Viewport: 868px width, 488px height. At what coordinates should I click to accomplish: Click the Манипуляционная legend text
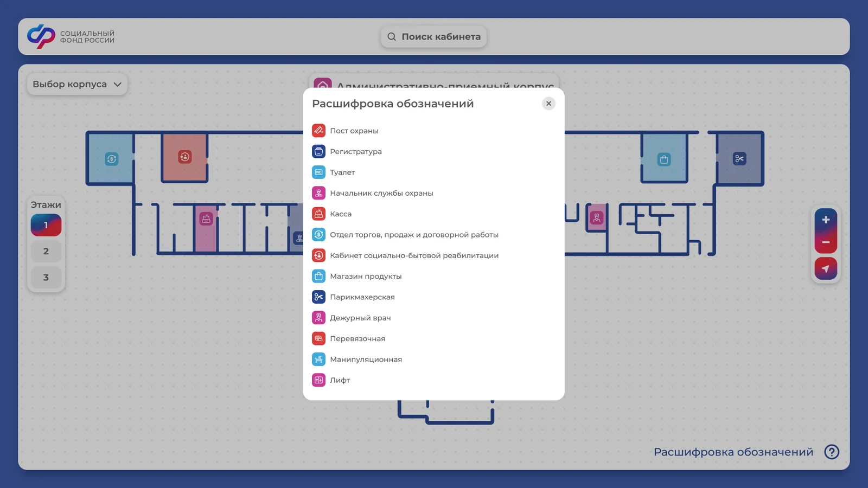coord(366,359)
